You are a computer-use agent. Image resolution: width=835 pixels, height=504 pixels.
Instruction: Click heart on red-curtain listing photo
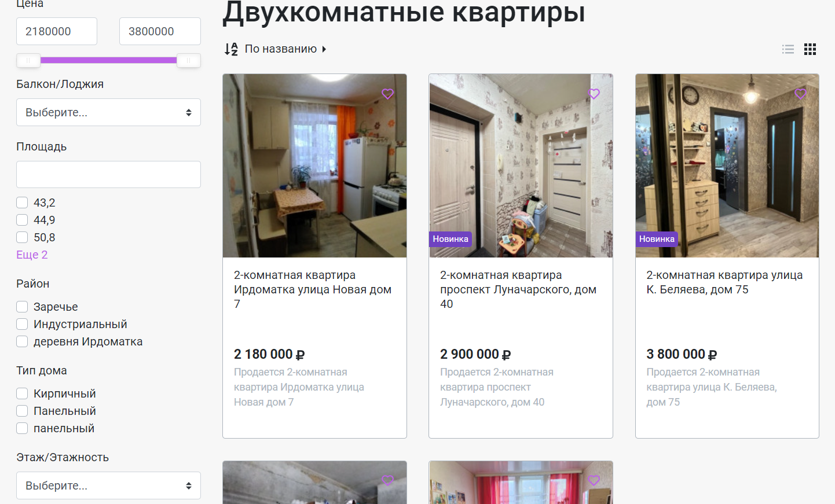pos(594,480)
